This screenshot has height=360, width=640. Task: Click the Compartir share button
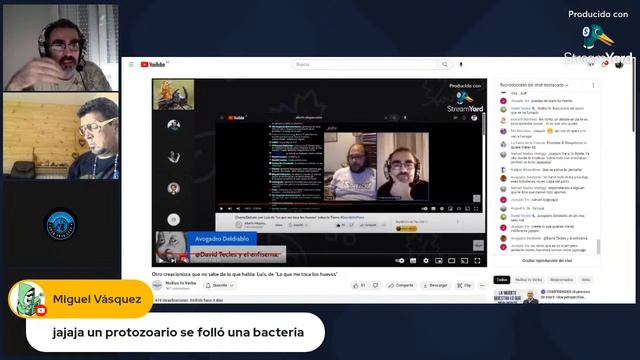[x=401, y=285]
